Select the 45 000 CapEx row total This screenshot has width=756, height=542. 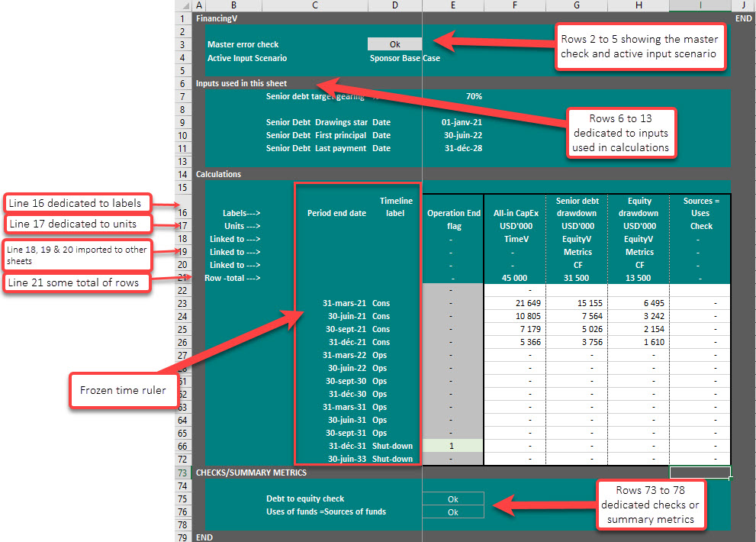[x=514, y=278]
